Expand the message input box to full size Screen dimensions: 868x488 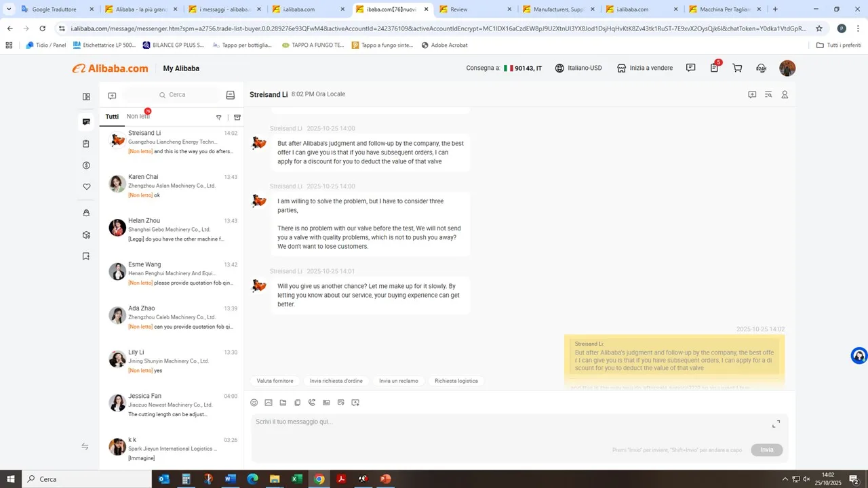tap(776, 424)
